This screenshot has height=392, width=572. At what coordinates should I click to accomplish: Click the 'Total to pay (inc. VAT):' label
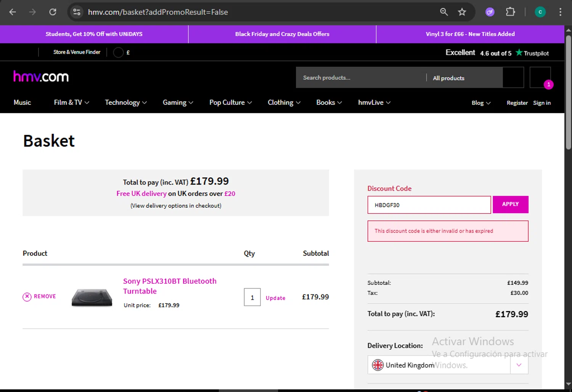pos(401,314)
